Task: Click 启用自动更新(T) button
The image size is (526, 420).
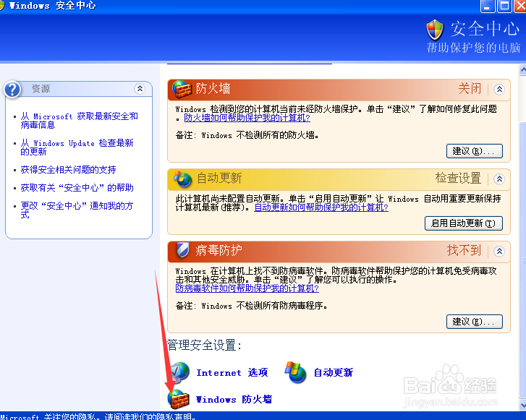Action: click(464, 223)
